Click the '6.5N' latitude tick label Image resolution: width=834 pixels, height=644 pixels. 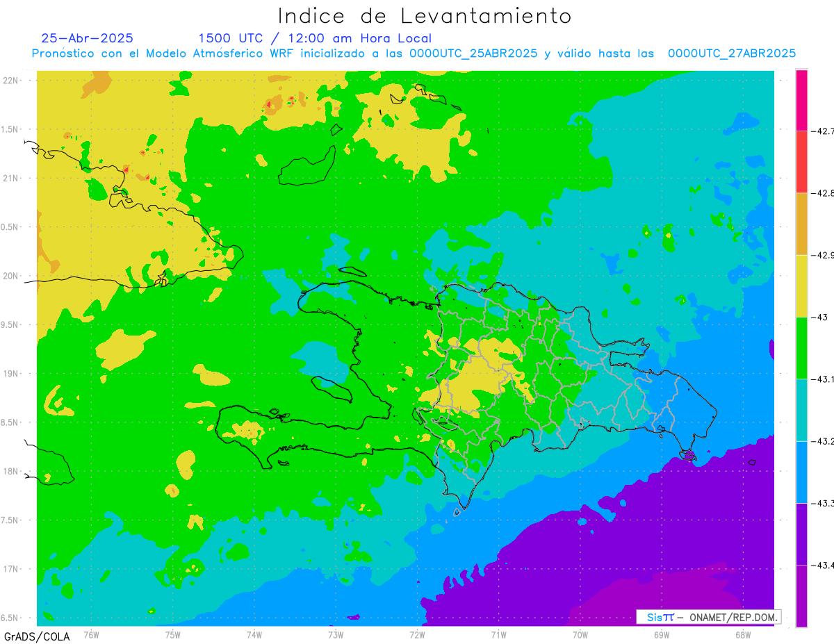point(10,618)
